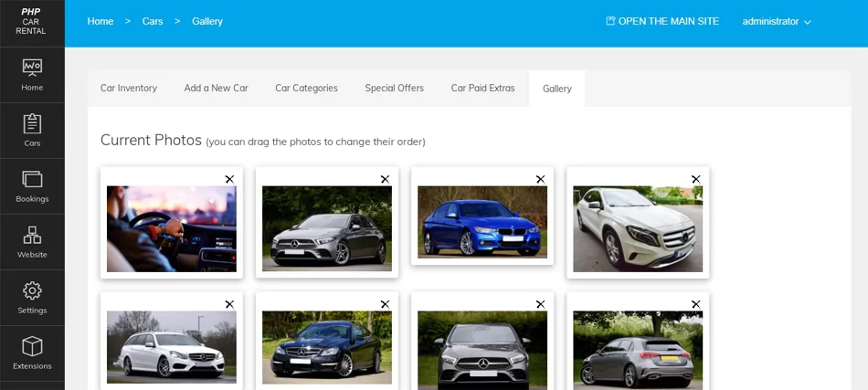Switch to the Car Categories tab
This screenshot has height=390, width=868.
[306, 88]
